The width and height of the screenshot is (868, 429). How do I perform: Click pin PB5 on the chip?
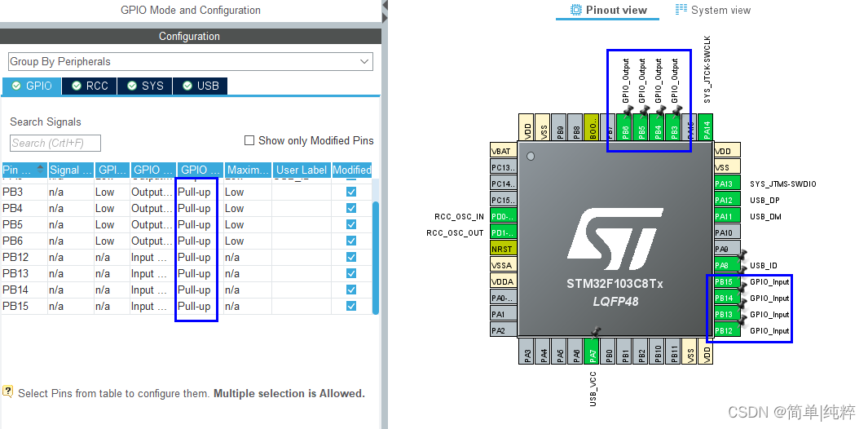[640, 126]
